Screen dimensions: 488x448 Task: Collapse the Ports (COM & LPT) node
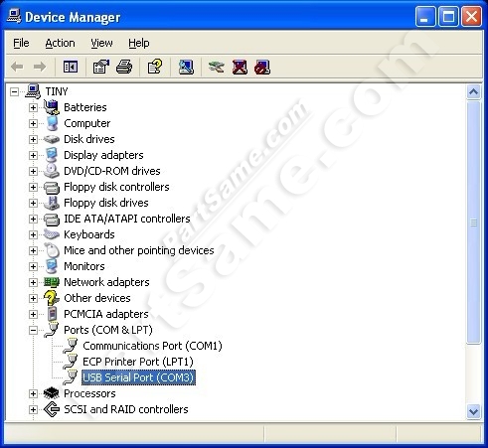(x=33, y=330)
